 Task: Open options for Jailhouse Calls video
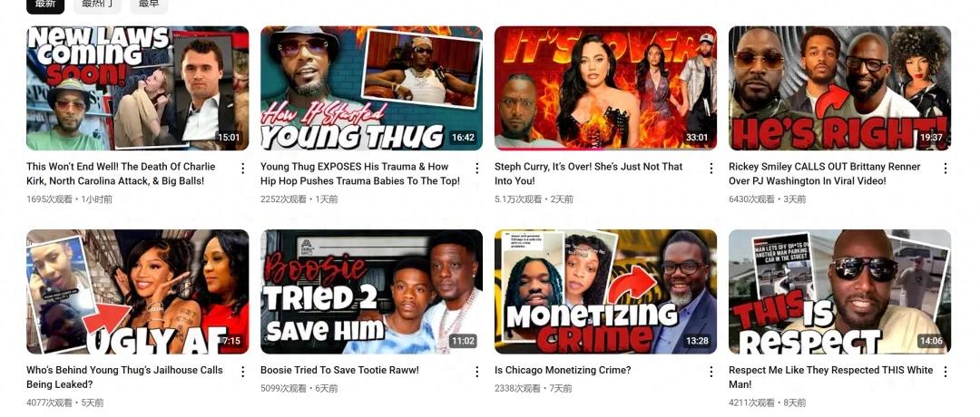click(242, 372)
